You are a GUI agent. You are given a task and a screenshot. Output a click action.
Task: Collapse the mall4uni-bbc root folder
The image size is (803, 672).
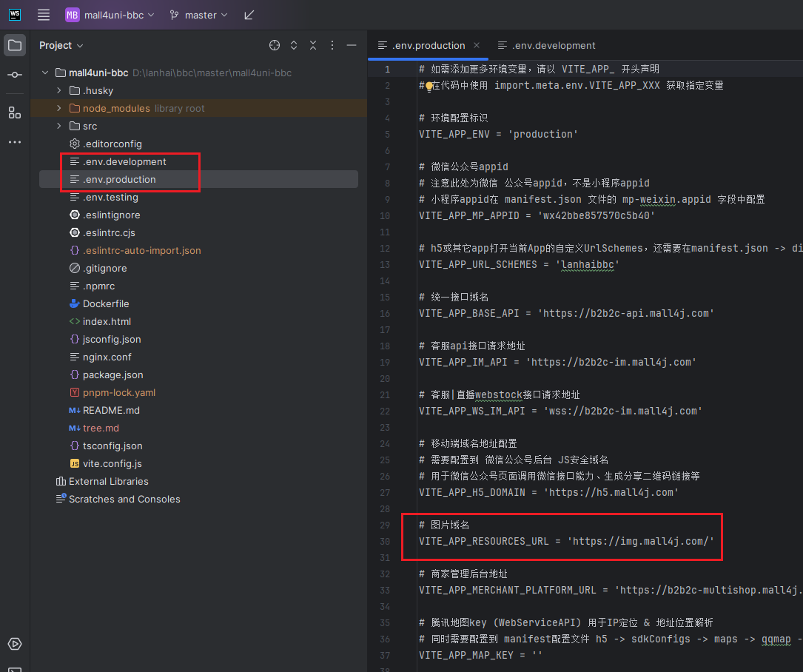coord(45,73)
